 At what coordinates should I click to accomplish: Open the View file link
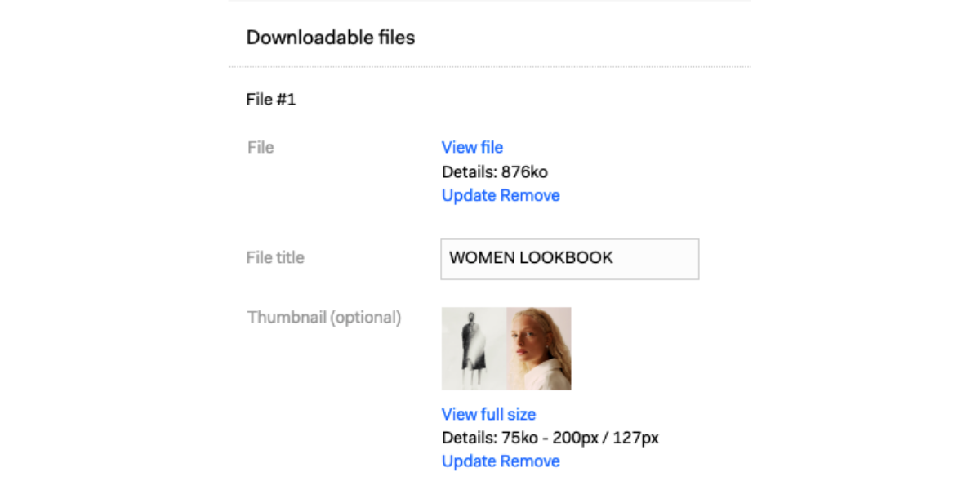(472, 147)
